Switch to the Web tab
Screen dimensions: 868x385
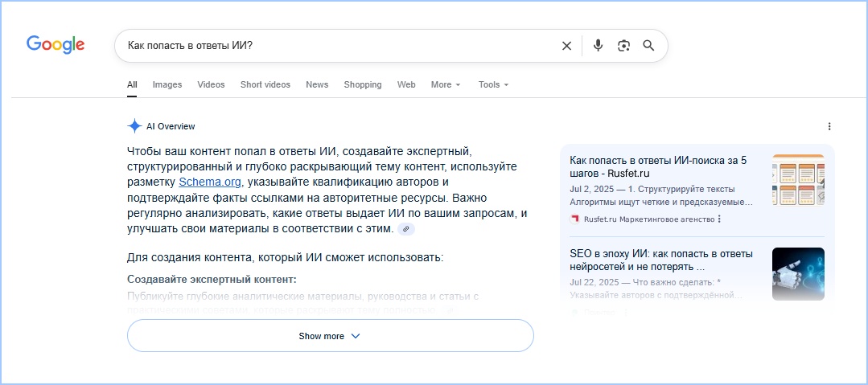coord(406,84)
